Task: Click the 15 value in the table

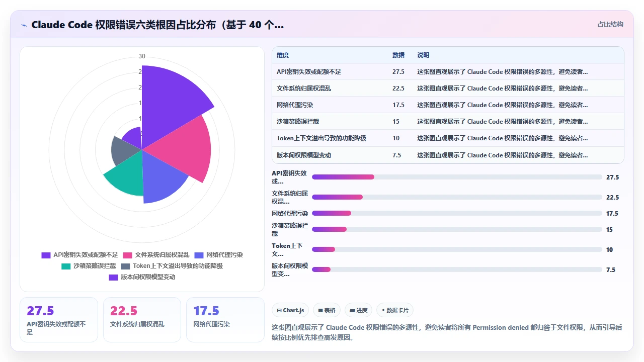Action: (396, 122)
